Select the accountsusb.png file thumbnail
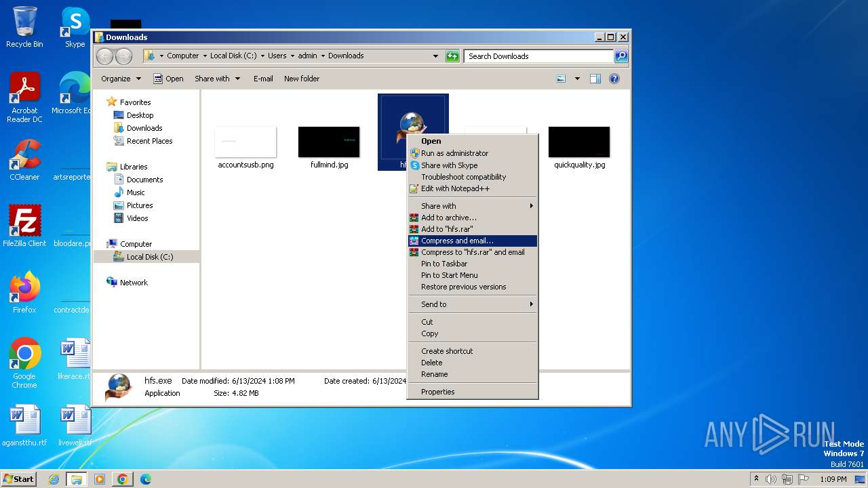Viewport: 868px width, 488px height. [x=245, y=142]
